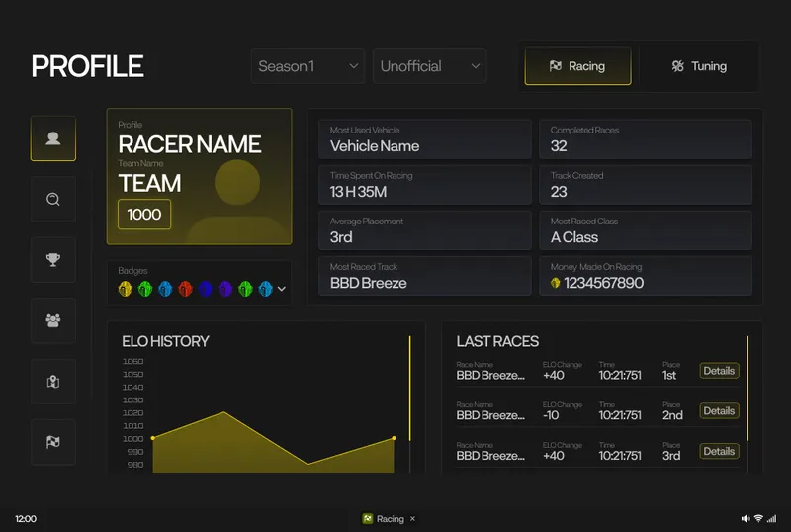This screenshot has height=532, width=791.
Task: Click the 1234567890 money value
Action: pyautogui.click(x=604, y=283)
